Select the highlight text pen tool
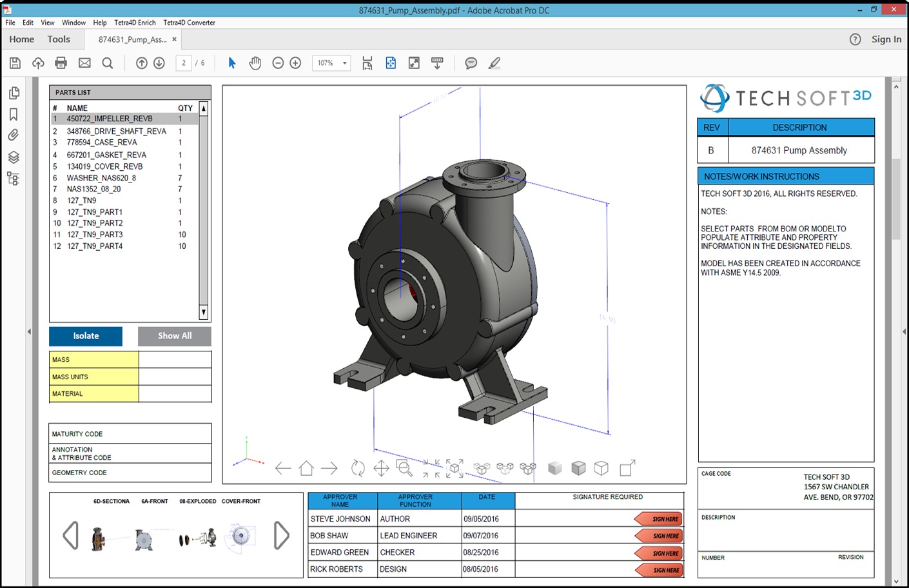909x588 pixels. (494, 63)
